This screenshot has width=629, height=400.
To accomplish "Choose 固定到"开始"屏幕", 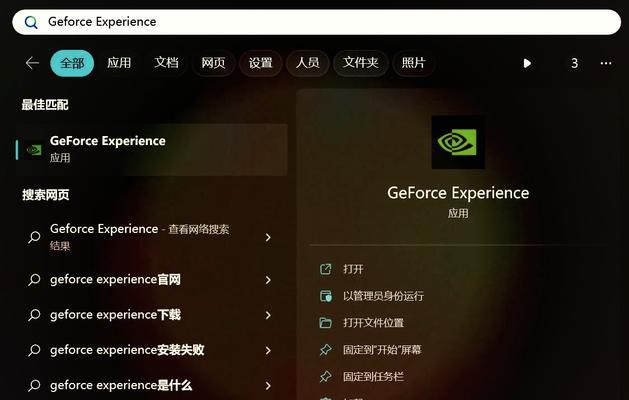I will click(x=382, y=350).
